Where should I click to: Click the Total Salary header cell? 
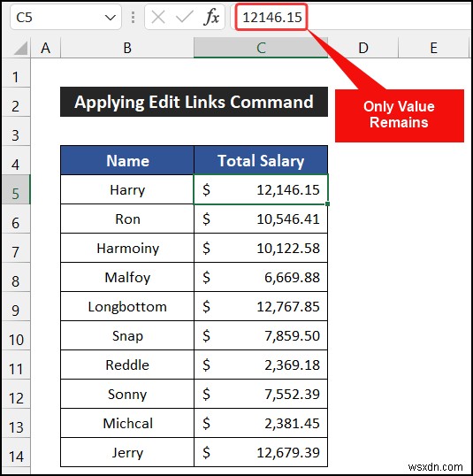pyautogui.click(x=261, y=160)
